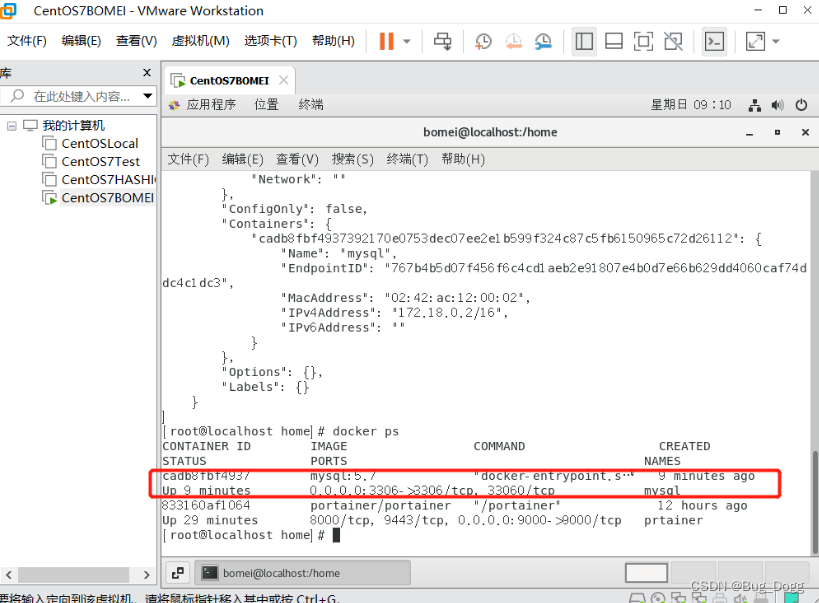Select CentOSLocal in the library
Viewport: 819px width, 603px height.
coord(99,144)
